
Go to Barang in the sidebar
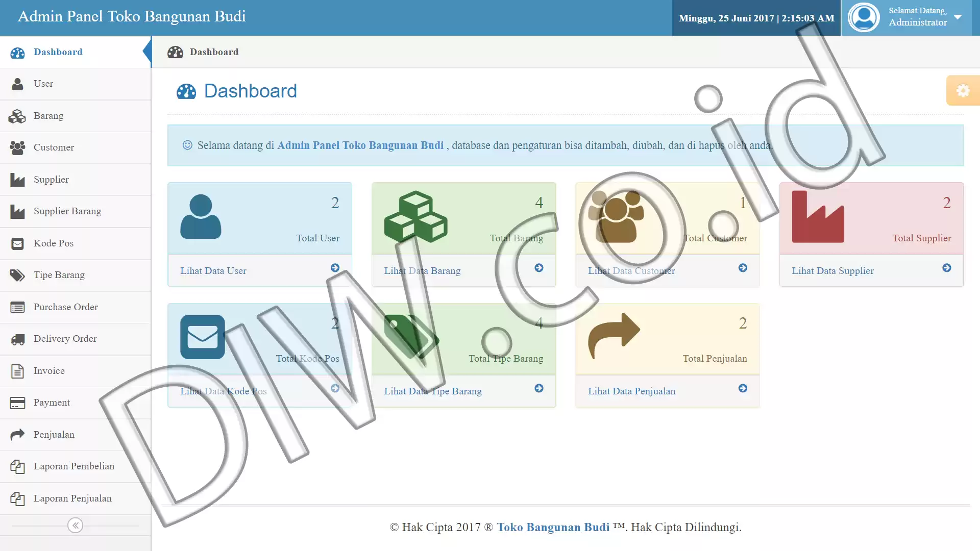pyautogui.click(x=76, y=116)
